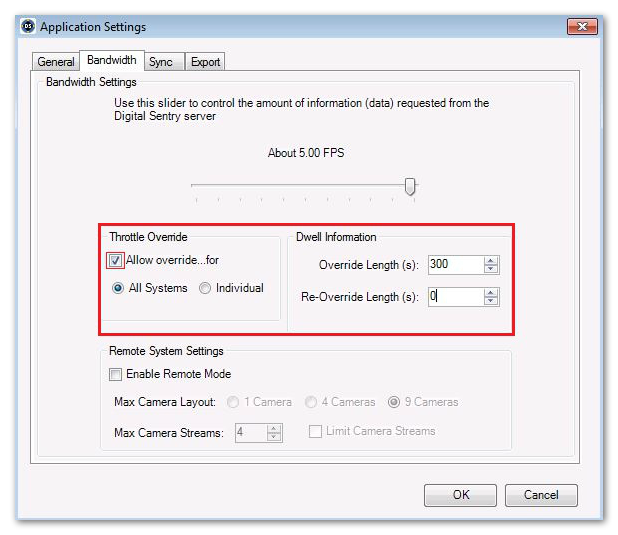This screenshot has height=535, width=618.
Task: Decrease Re-Override Length with down arrow
Action: (x=491, y=301)
